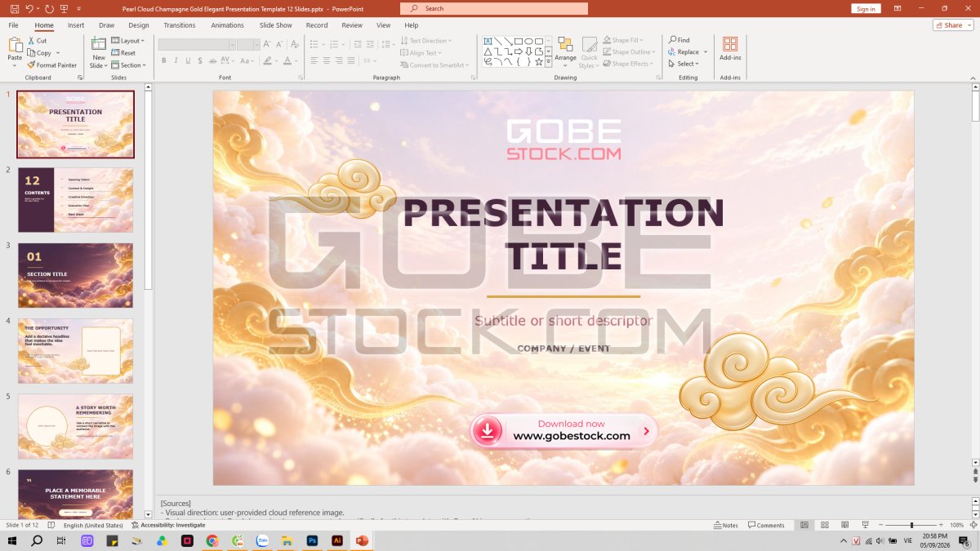Switch to the Design tab
This screenshot has height=551, width=980.
click(139, 25)
